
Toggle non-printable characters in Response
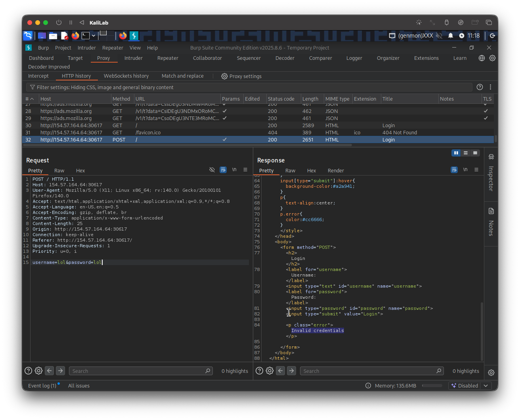pyautogui.click(x=465, y=170)
